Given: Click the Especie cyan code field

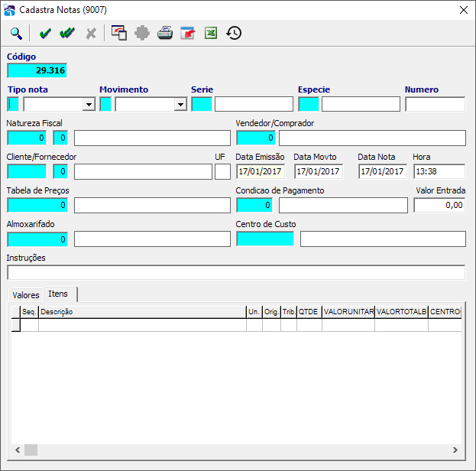Looking at the screenshot, I should pyautogui.click(x=309, y=104).
